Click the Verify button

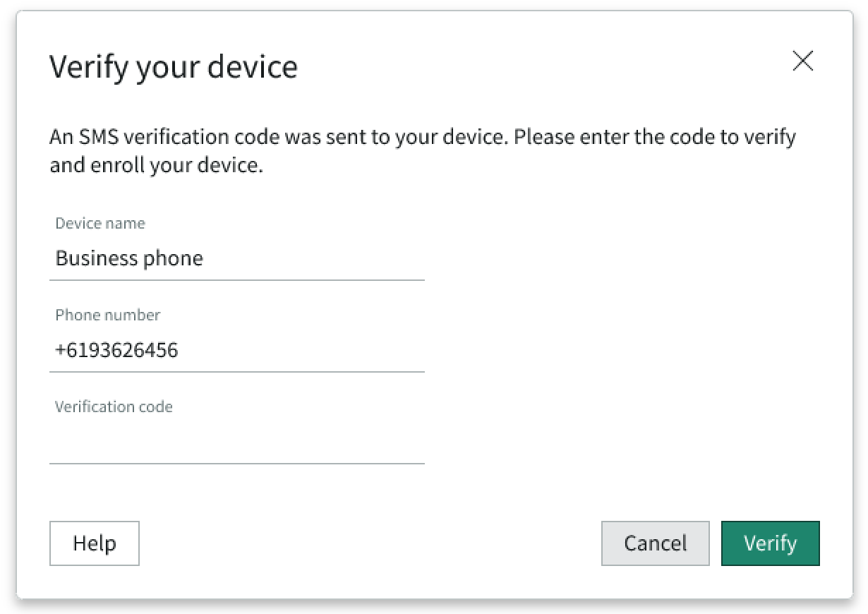point(770,543)
